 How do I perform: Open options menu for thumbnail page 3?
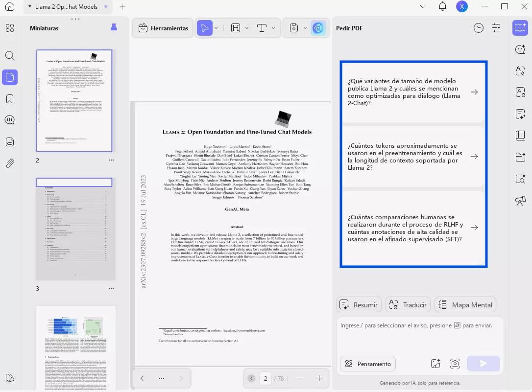click(x=111, y=288)
